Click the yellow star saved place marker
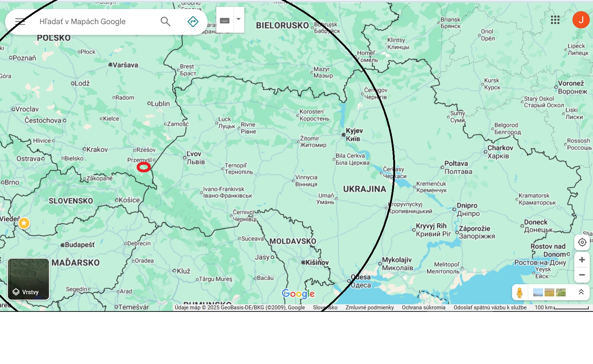Screen dimensions: 593x364 (x=24, y=223)
